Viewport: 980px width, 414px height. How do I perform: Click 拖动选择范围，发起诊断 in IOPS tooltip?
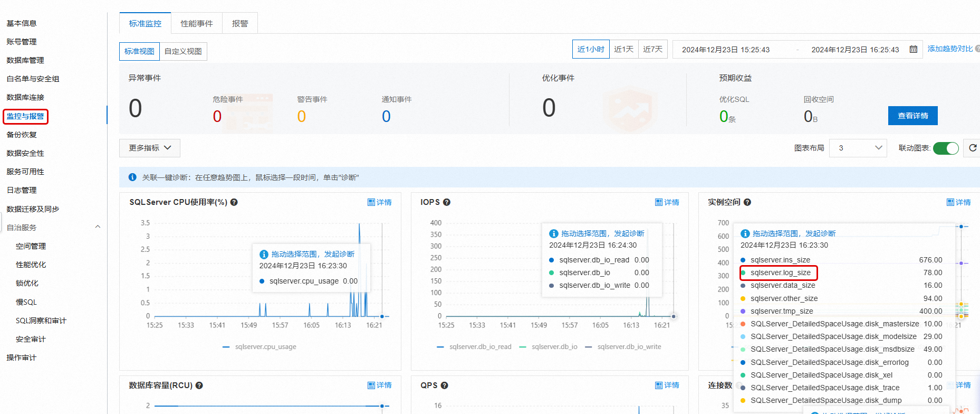tap(603, 233)
